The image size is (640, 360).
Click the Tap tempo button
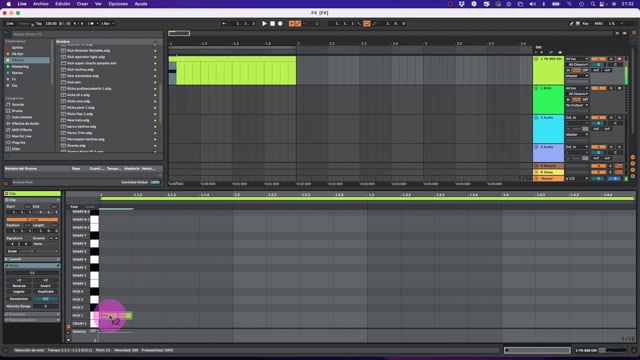click(39, 24)
